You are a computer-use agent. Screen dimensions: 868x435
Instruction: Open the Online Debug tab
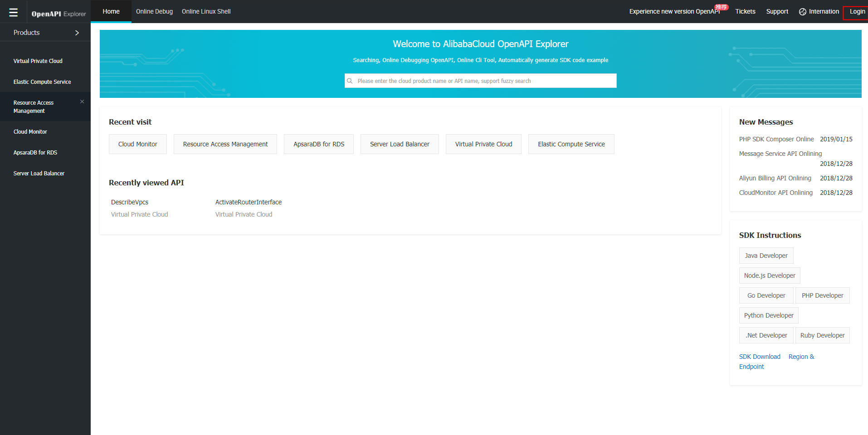pos(154,11)
